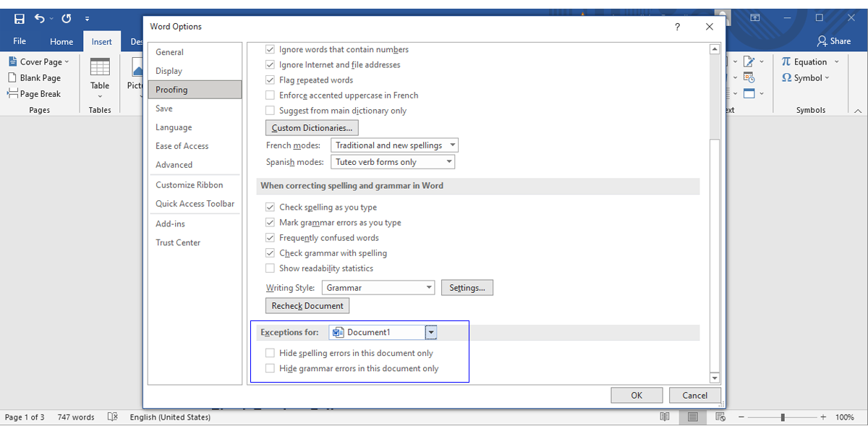Switch to Read Mode view in status bar
Viewport: 868px width, 434px height.
point(665,417)
